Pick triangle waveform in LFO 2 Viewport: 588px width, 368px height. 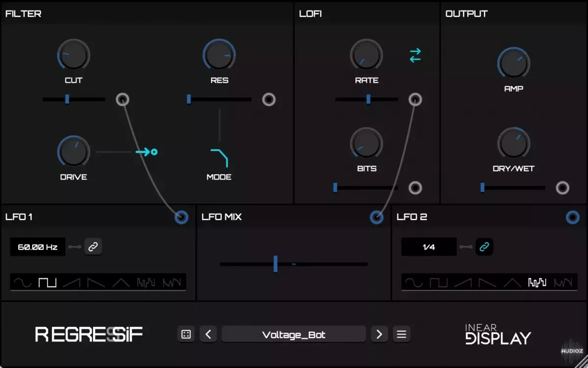(513, 282)
